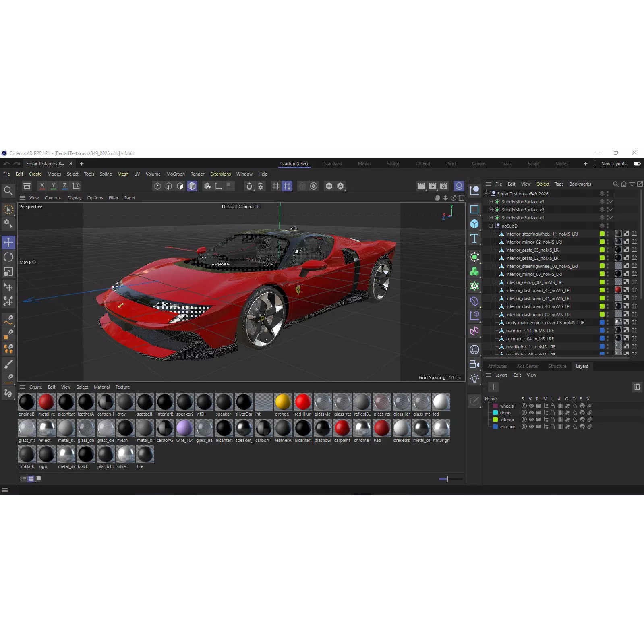Select interior_dashboard_42_noMS_LRI object
Screen dimensions: 644x644
coord(538,290)
